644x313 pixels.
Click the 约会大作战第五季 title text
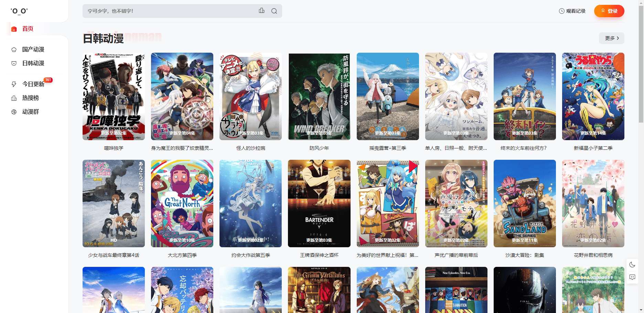[250, 255]
